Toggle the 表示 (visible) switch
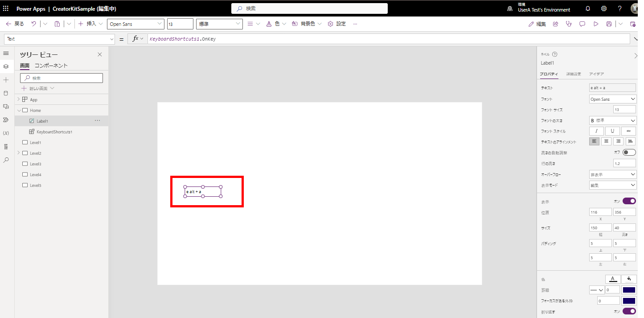644x318 pixels. point(629,201)
